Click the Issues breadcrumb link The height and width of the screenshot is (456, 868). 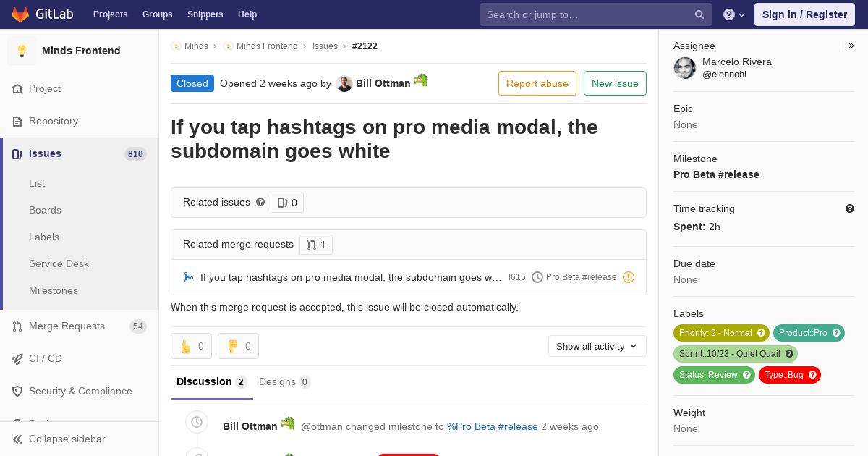point(325,46)
